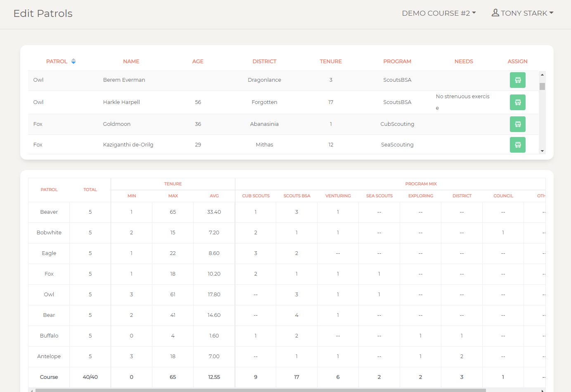Click the Scouts BSA column header

point(296,196)
